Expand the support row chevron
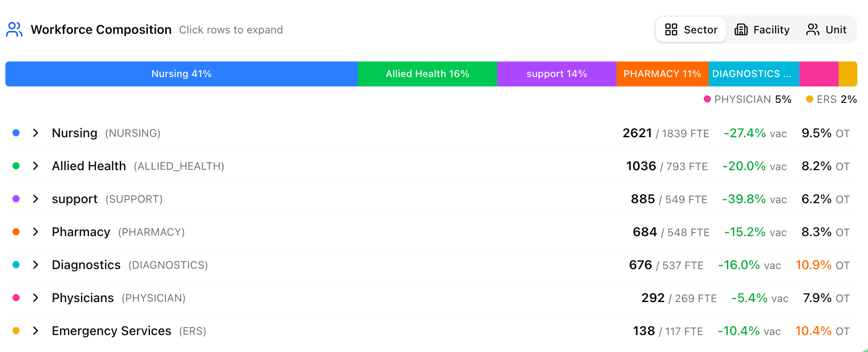868x352 pixels. coord(36,199)
